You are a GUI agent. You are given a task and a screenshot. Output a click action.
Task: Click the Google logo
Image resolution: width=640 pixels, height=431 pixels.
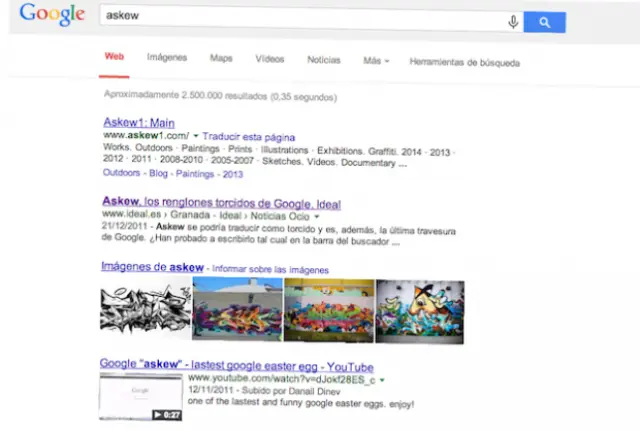coord(51,15)
